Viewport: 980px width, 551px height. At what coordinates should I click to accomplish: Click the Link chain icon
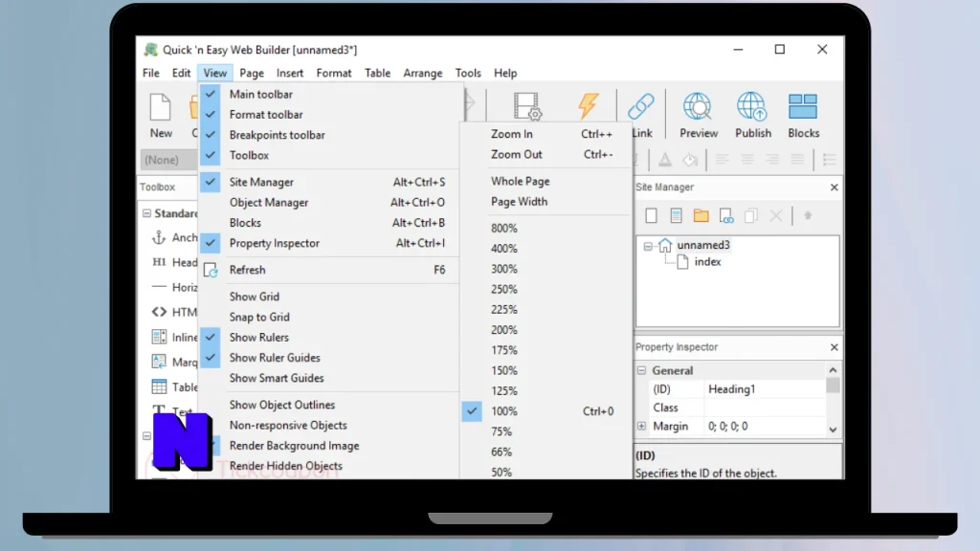640,107
